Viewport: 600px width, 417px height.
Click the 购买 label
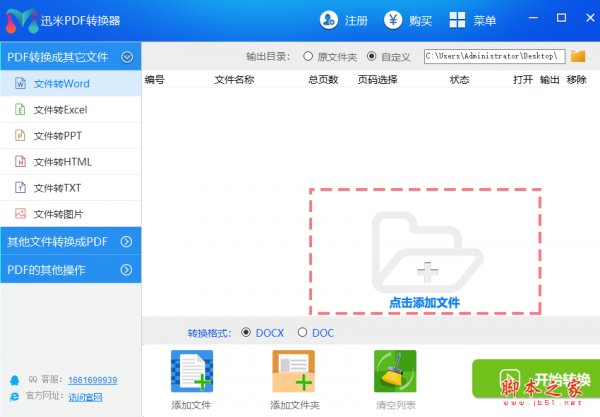[421, 21]
